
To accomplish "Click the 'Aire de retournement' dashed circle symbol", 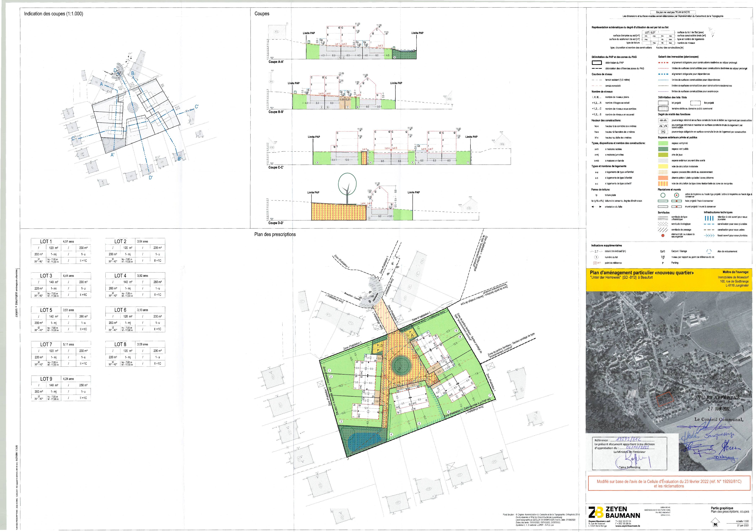I will pyautogui.click(x=709, y=252).
